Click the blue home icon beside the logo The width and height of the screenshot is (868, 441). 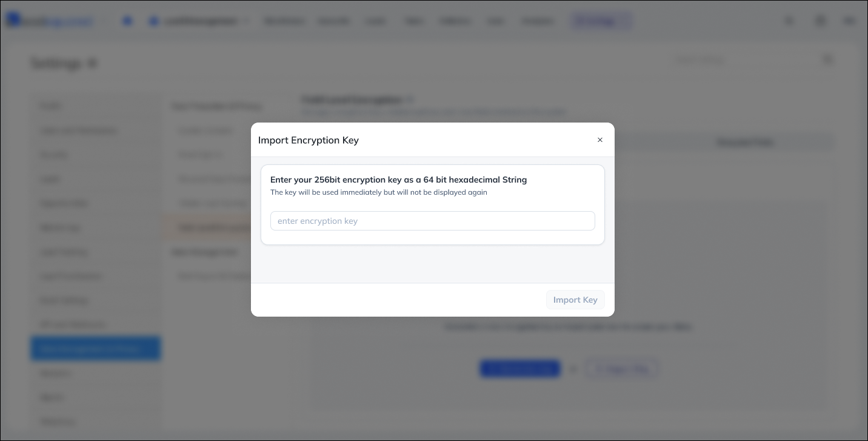127,21
